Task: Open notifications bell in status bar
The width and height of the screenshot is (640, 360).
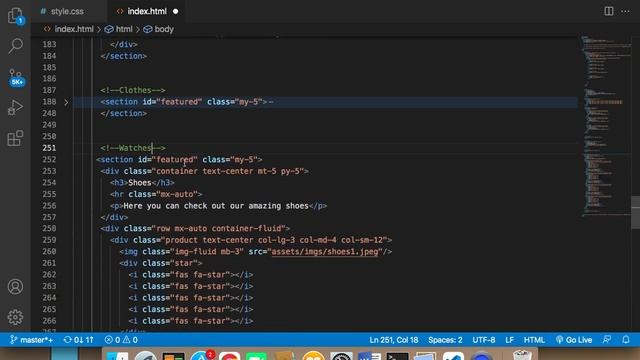Action: (x=626, y=340)
